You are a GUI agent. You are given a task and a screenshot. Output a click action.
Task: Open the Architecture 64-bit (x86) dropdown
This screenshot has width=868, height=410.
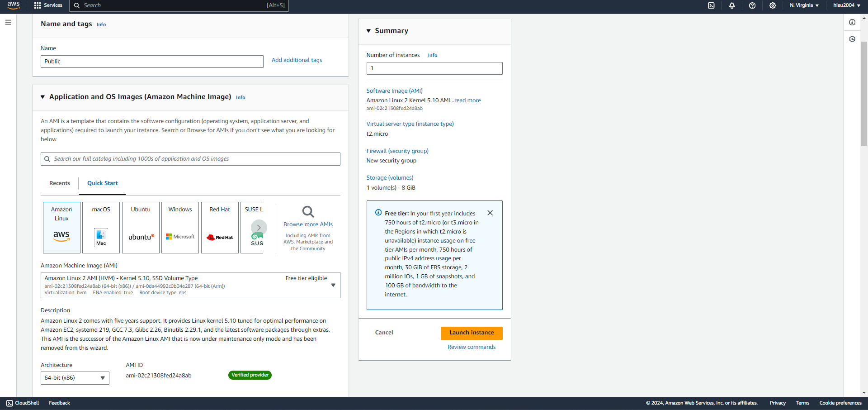coord(75,378)
